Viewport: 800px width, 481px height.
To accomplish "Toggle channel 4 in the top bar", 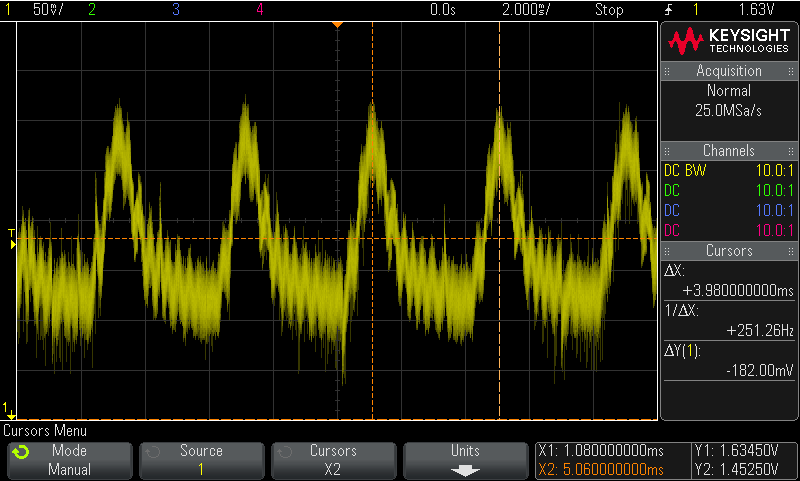I will coord(259,10).
